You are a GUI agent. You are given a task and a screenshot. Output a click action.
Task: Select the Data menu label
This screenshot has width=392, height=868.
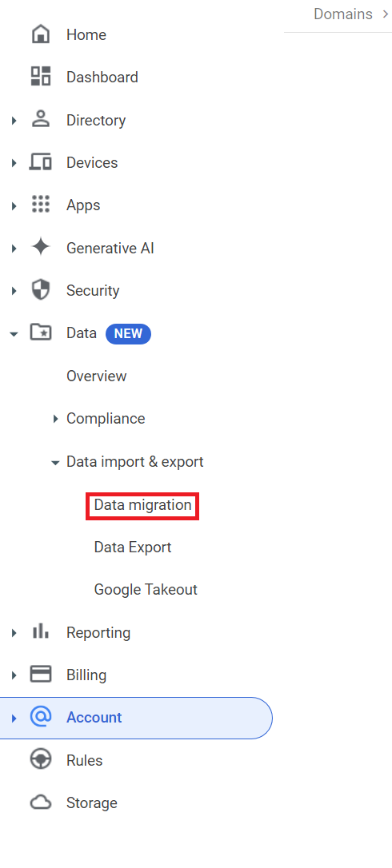click(x=82, y=333)
